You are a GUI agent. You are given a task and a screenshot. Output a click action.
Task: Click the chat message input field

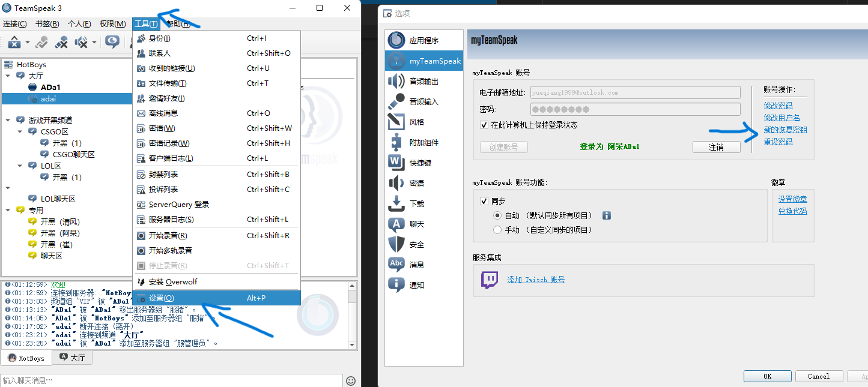tap(168, 380)
